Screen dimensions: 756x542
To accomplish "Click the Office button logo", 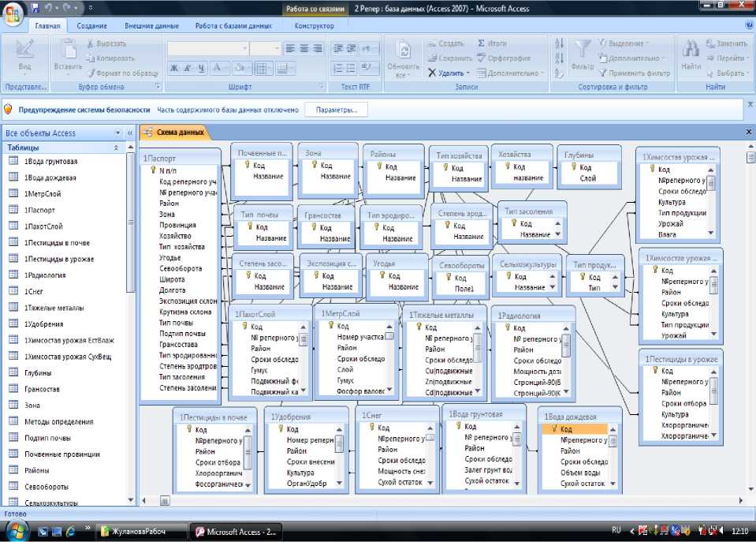I will coord(13,14).
